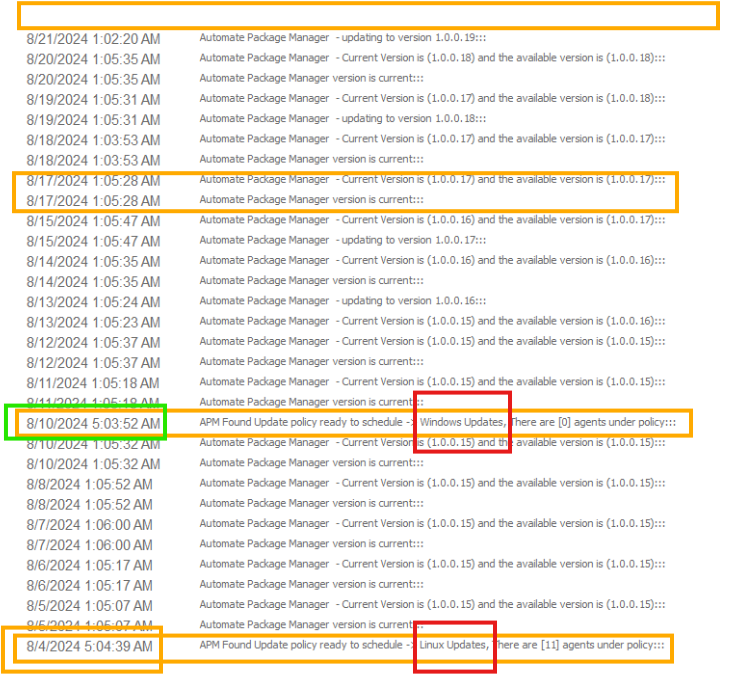Click 'Windows Updates' in the APM policy message
The image size is (754, 674).
[x=461, y=423]
